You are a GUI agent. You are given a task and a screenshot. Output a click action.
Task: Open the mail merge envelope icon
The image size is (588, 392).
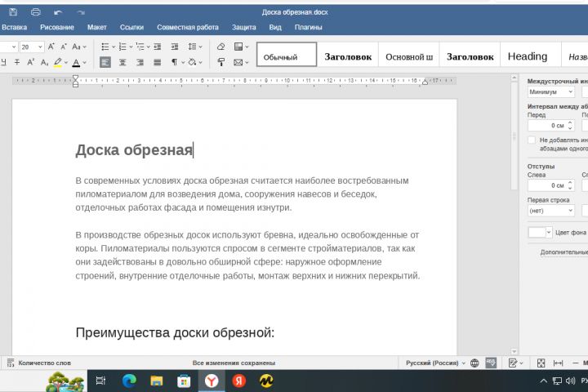(x=238, y=62)
